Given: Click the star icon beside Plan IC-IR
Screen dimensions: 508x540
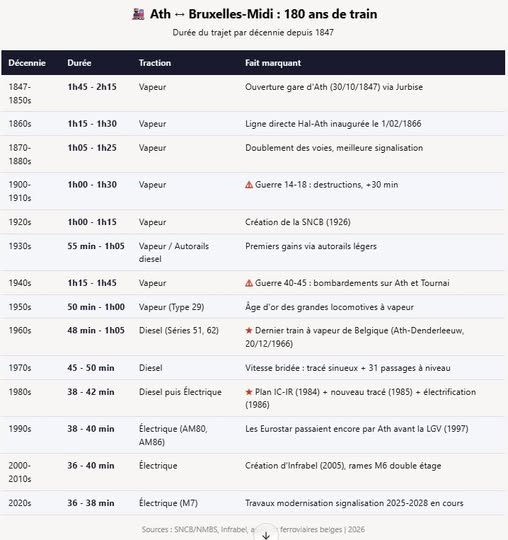Looking at the screenshot, I should pos(249,392).
